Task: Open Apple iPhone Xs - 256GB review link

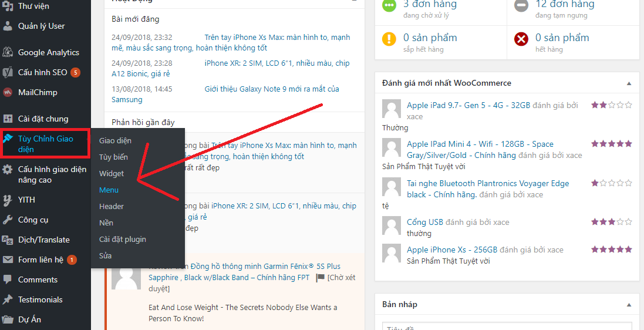Action: [x=452, y=250]
